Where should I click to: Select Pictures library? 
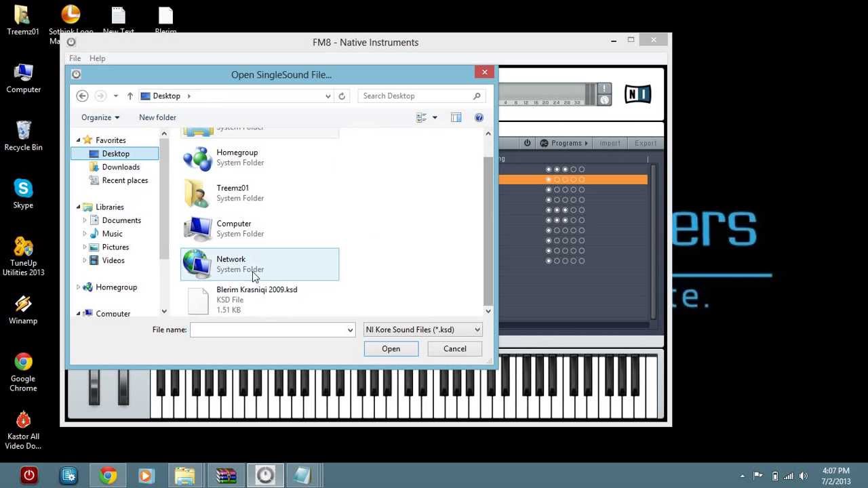(x=115, y=247)
